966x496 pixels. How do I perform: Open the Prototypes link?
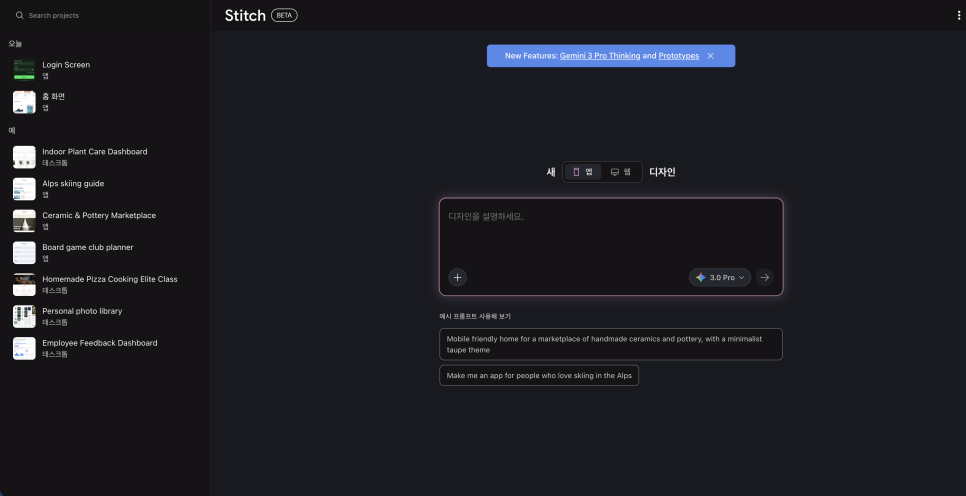coord(678,56)
